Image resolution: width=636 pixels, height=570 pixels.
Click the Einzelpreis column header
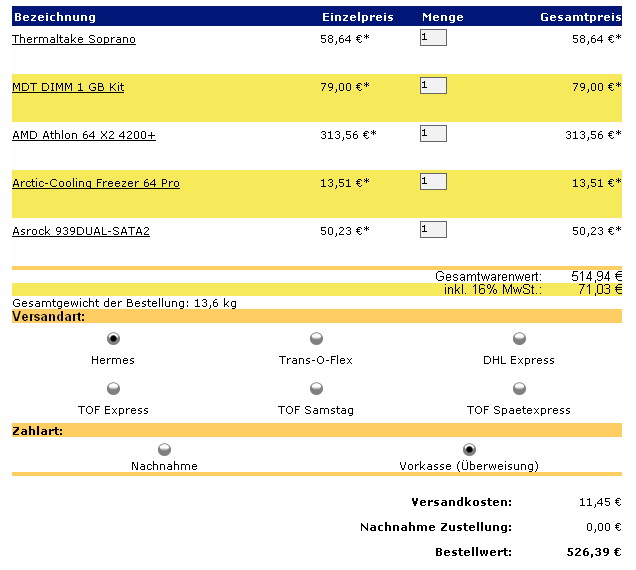[358, 17]
